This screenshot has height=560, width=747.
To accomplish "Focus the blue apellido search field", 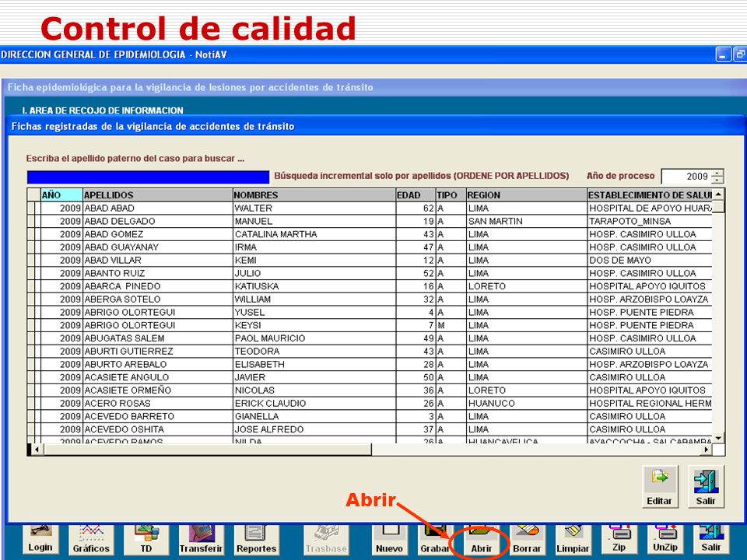I will point(148,177).
